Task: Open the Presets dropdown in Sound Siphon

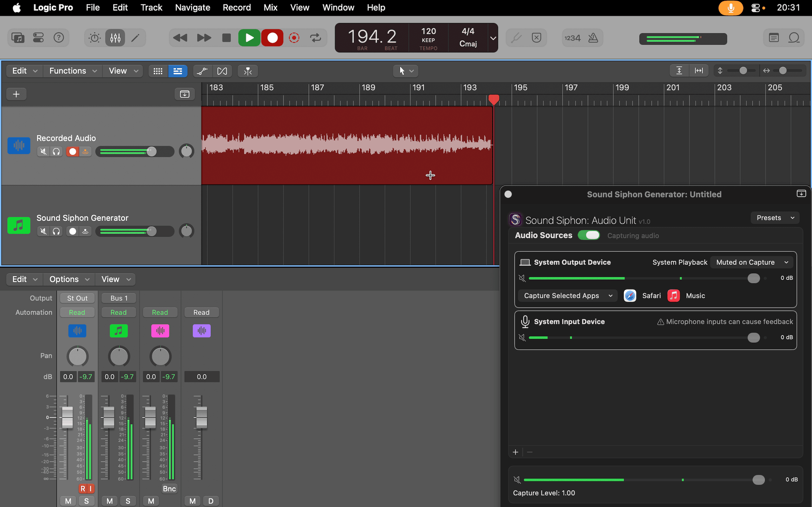Action: point(775,218)
